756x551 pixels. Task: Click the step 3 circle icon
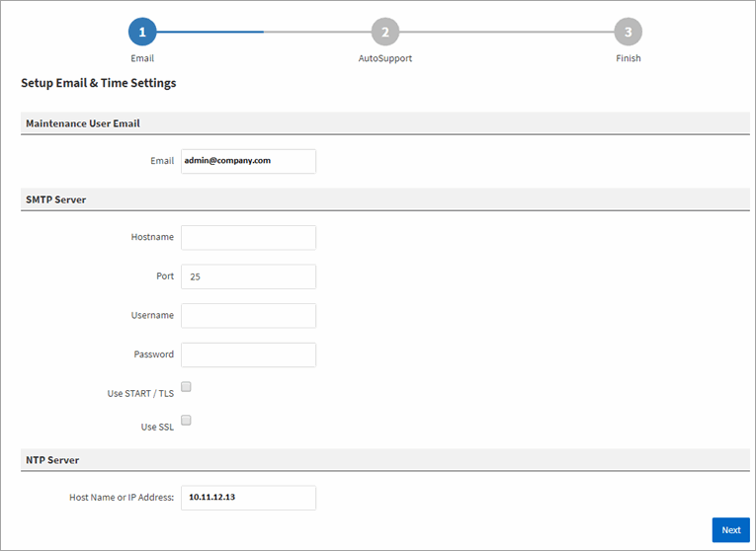pos(628,32)
